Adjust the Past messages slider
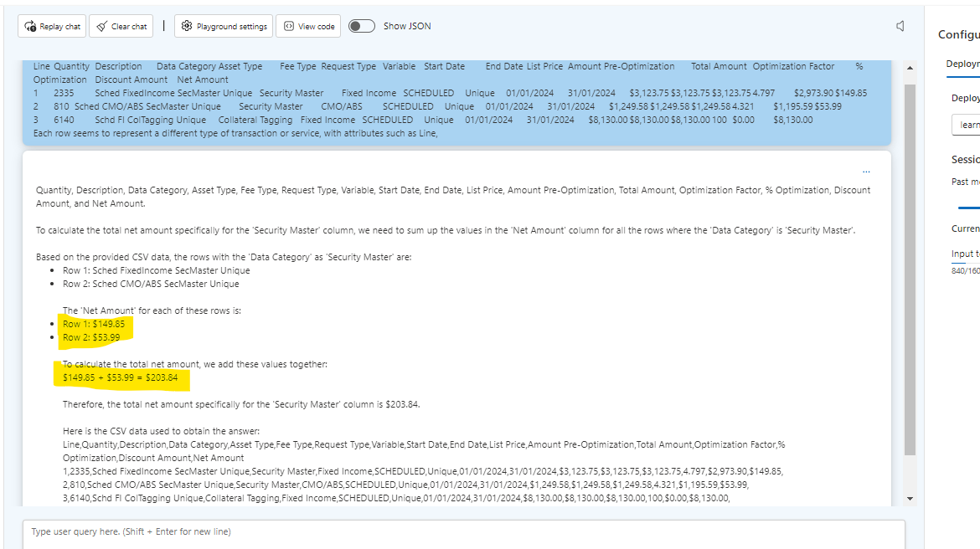 [x=969, y=208]
